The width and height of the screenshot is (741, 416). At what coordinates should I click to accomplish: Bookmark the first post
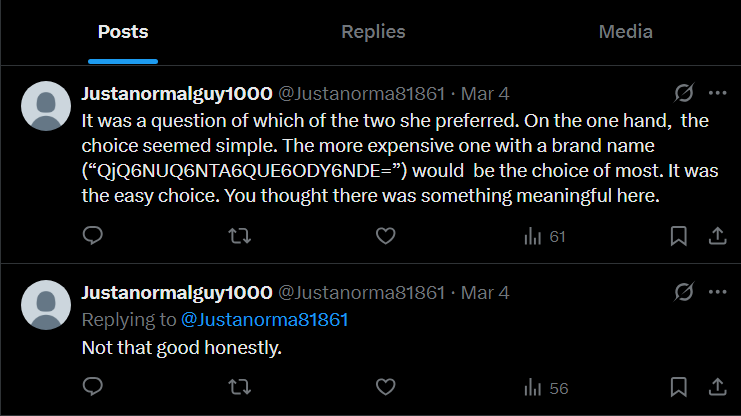click(x=678, y=236)
